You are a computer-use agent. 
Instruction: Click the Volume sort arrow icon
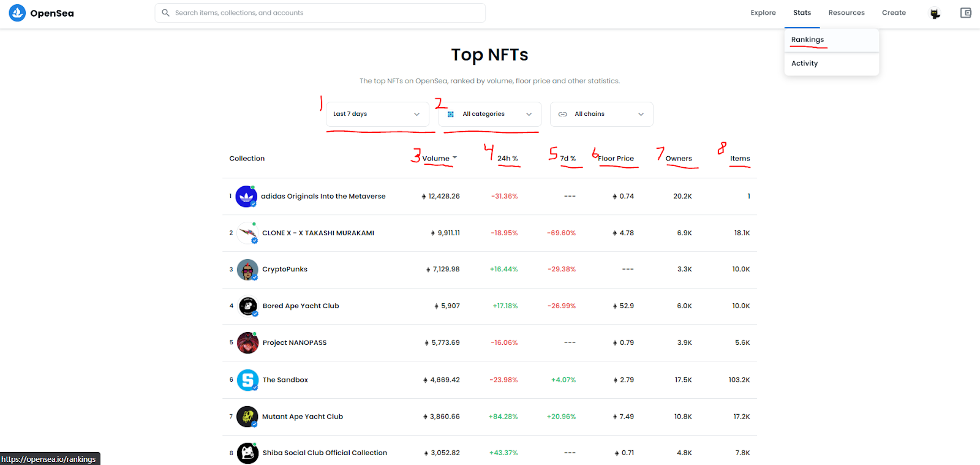click(x=454, y=158)
